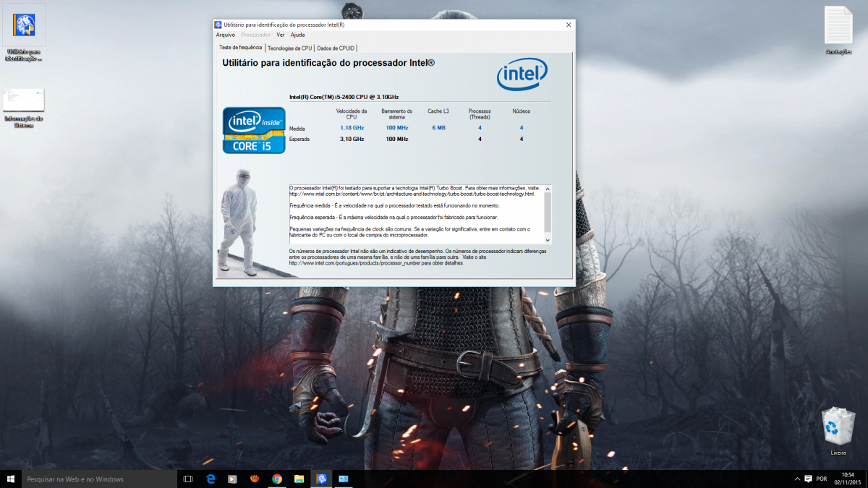Open the orange glove taskbar app
The width and height of the screenshot is (868, 488).
(x=255, y=479)
